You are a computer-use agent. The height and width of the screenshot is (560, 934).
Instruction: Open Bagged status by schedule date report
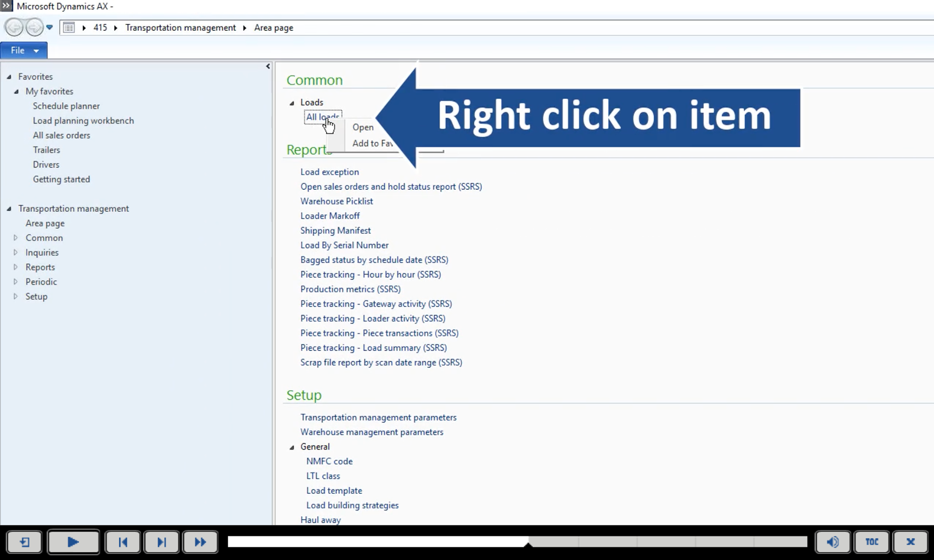(x=374, y=260)
